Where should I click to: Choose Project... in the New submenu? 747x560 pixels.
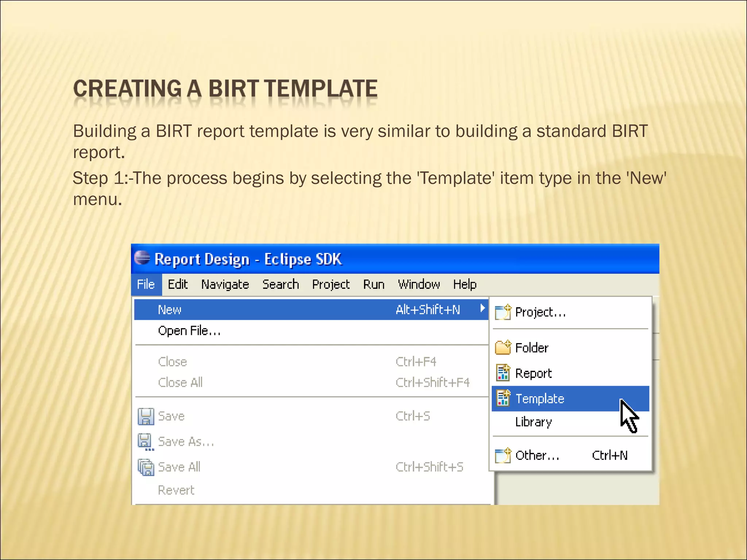pyautogui.click(x=570, y=312)
